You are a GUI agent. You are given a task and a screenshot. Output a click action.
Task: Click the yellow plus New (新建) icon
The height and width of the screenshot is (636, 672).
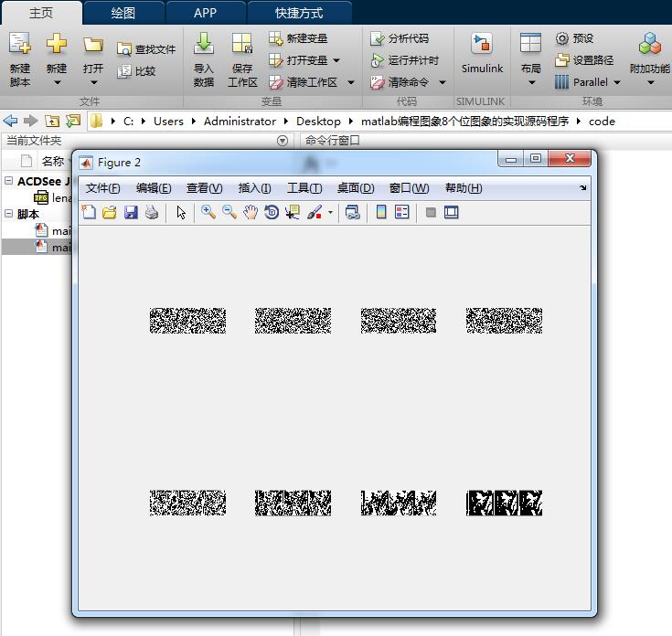(x=57, y=43)
